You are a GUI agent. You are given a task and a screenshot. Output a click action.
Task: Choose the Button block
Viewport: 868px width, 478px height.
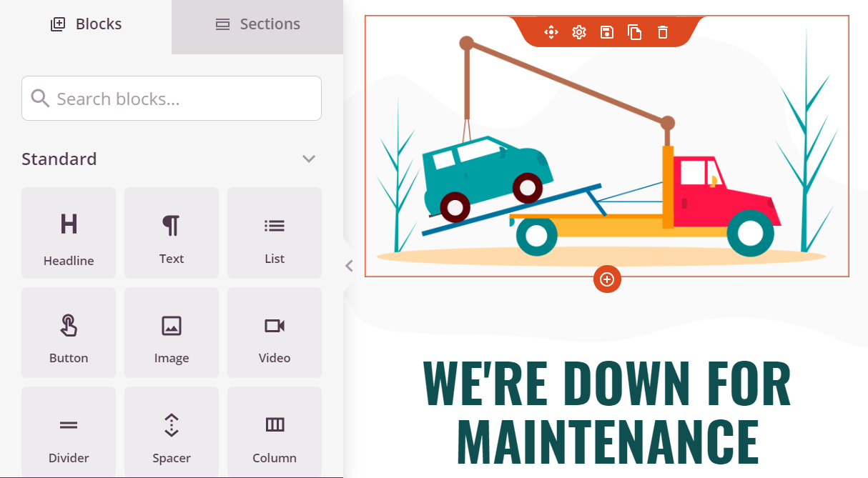coord(69,332)
